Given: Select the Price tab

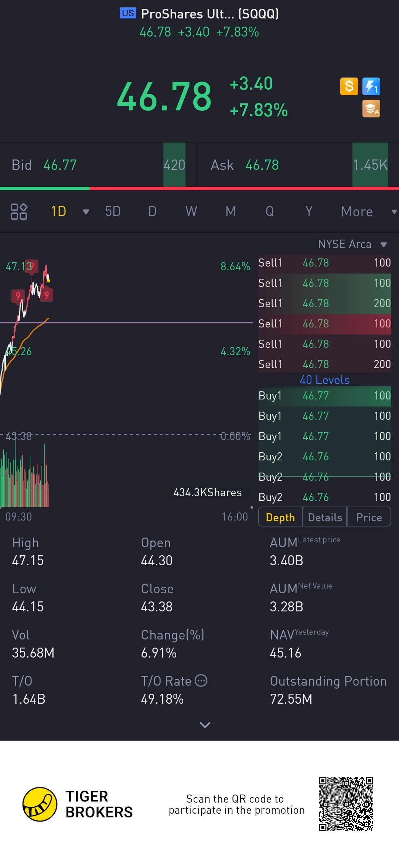Looking at the screenshot, I should click(369, 517).
